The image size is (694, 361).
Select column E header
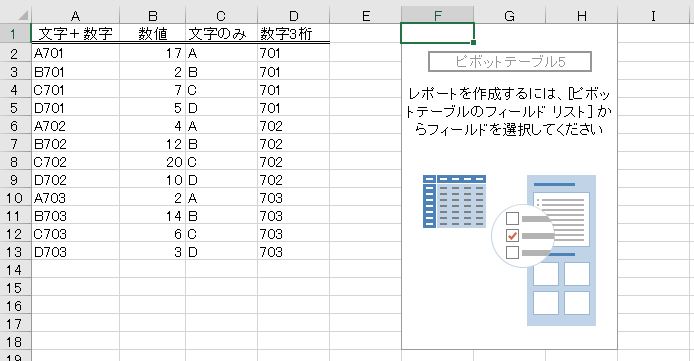[x=366, y=16]
